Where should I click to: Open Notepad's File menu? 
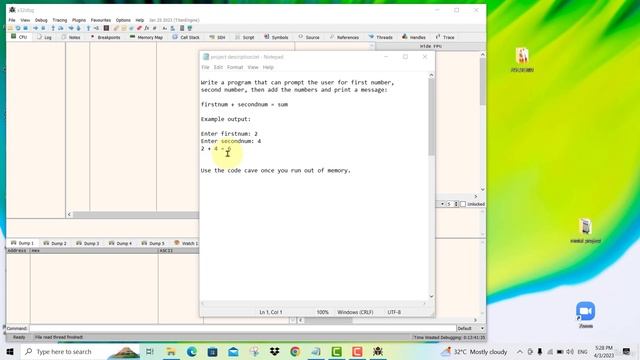pos(205,67)
